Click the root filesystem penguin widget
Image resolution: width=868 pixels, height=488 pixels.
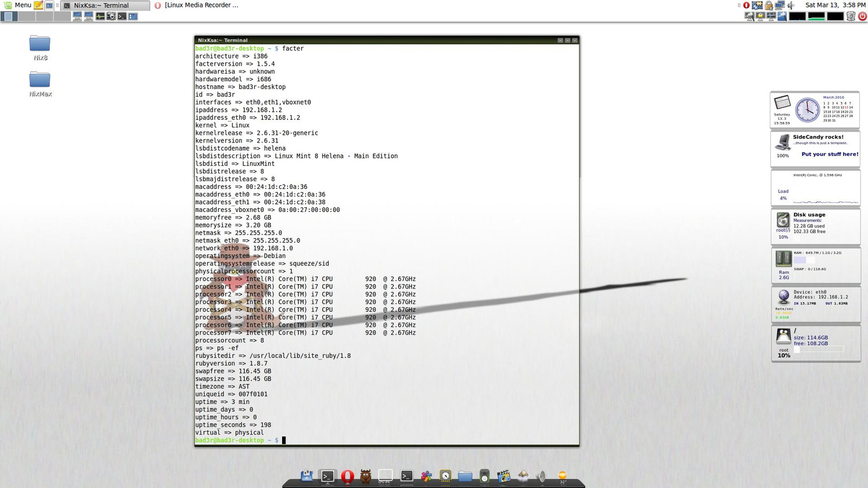815,343
